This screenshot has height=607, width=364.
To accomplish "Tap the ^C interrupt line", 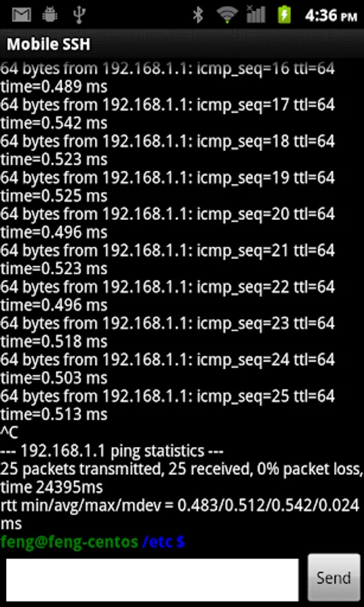I will tap(9, 432).
